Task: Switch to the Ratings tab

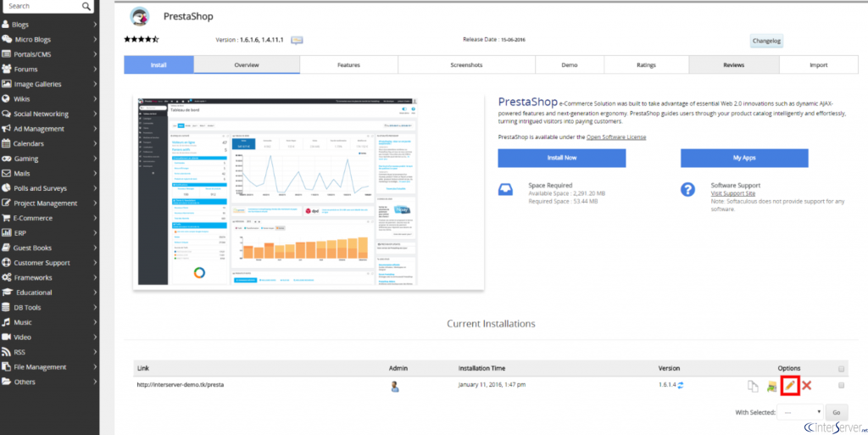Action: pyautogui.click(x=647, y=64)
